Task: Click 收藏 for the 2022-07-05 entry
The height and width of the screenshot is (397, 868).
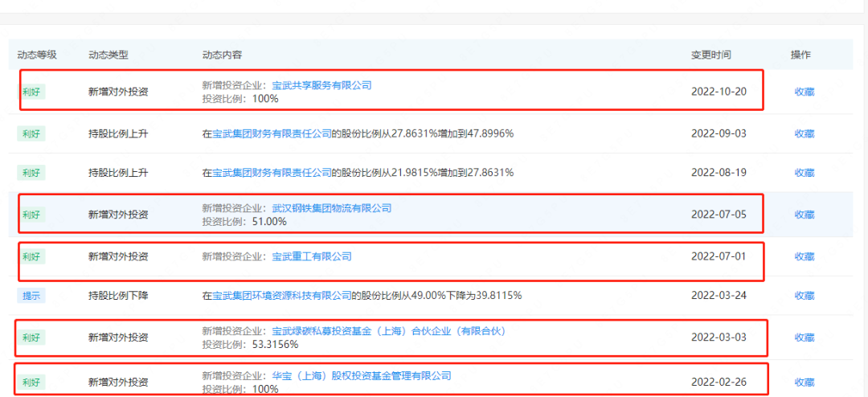Action: (x=804, y=215)
